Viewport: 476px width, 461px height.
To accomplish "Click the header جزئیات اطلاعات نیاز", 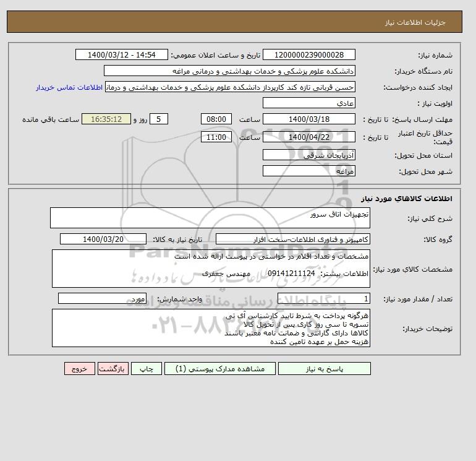I will click(x=415, y=22).
